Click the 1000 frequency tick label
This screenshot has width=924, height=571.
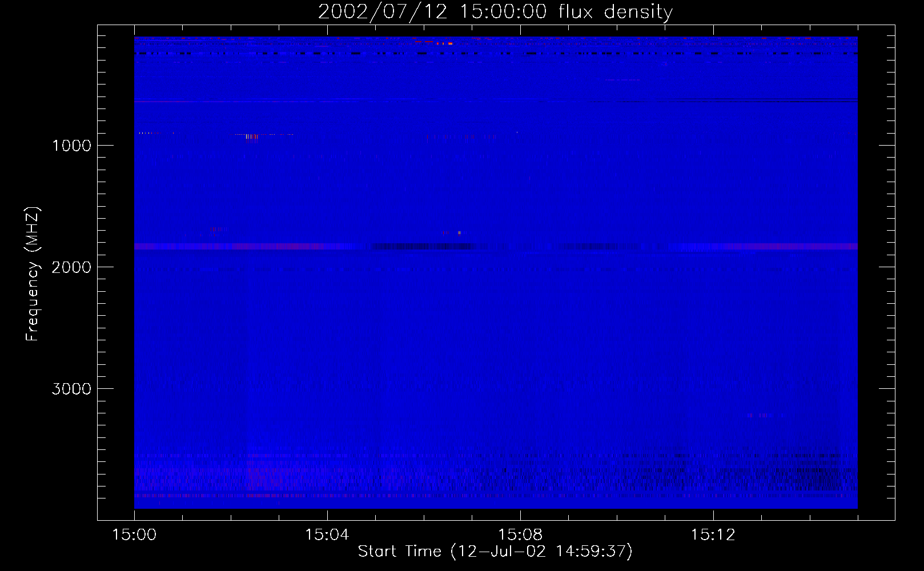click(71, 146)
